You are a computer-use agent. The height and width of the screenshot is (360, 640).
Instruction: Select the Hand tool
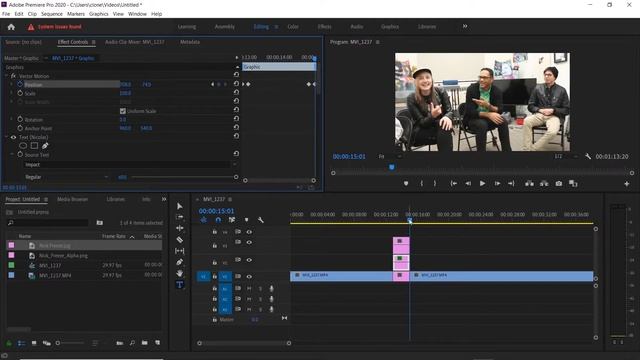tap(180, 273)
